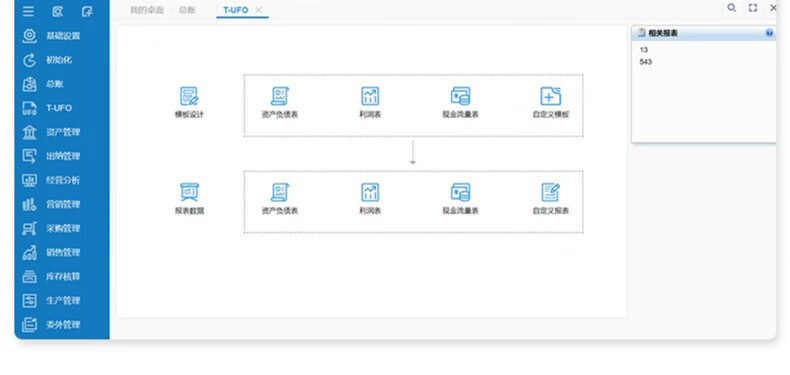Switch to the 总账 tab
Viewport: 790px width, 375px height.
(187, 10)
